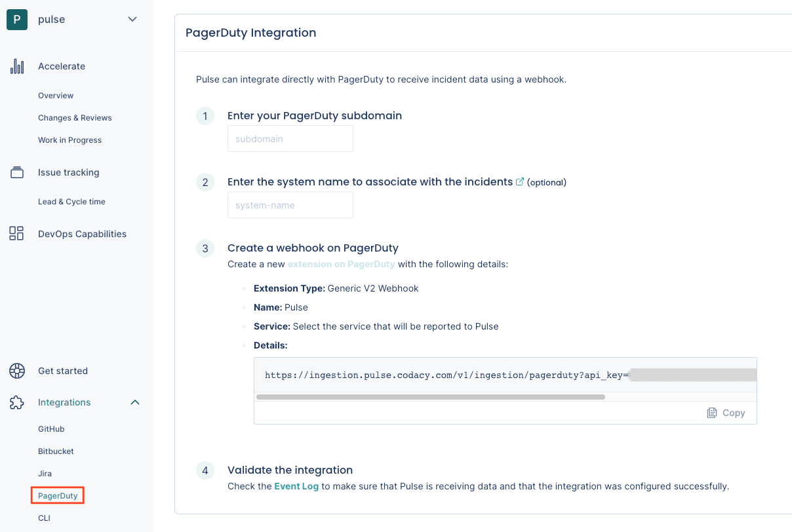Open Lead & Cycle time
This screenshot has width=792, height=532.
(x=71, y=201)
